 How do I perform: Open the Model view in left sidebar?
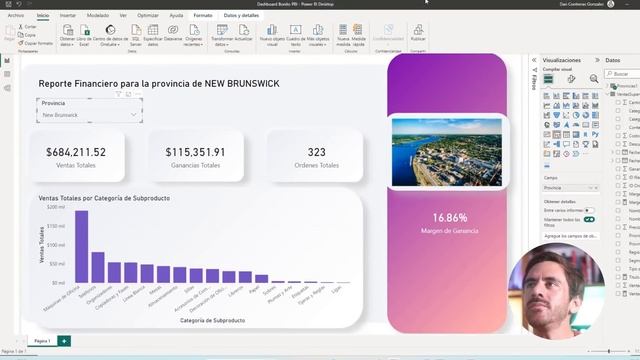pos(7,88)
